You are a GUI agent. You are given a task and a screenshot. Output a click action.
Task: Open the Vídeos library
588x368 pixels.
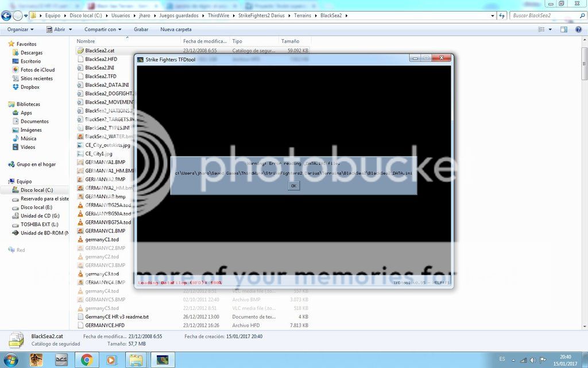tap(28, 147)
